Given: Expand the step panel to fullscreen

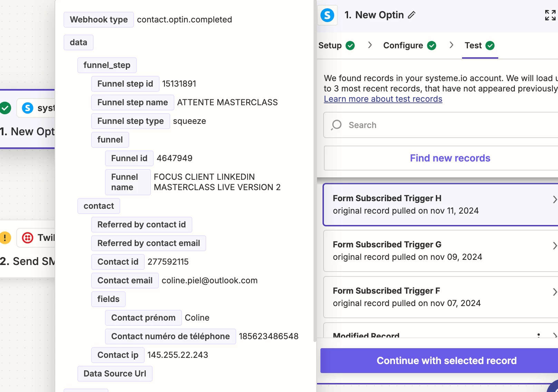Looking at the screenshot, I should tap(550, 15).
